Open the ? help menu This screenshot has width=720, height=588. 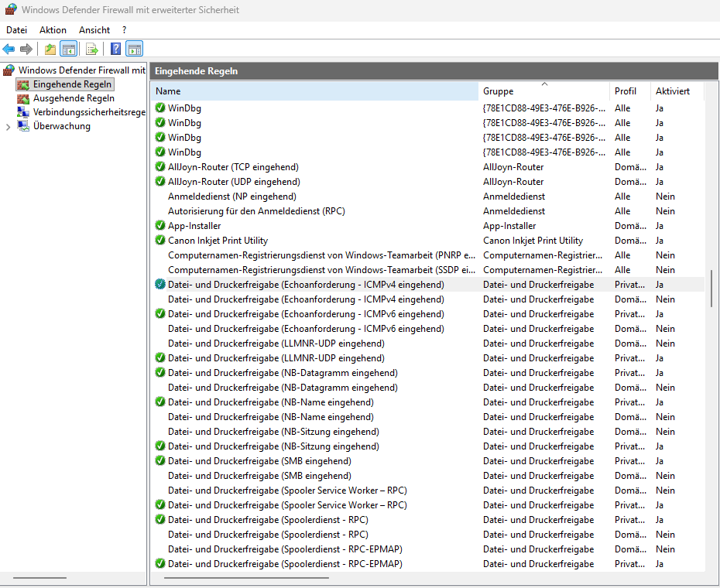[x=124, y=30]
